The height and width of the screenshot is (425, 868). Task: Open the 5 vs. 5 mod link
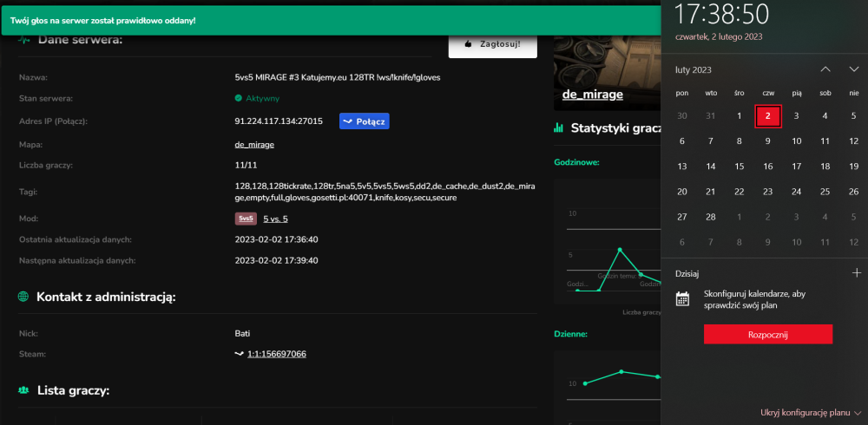[275, 219]
